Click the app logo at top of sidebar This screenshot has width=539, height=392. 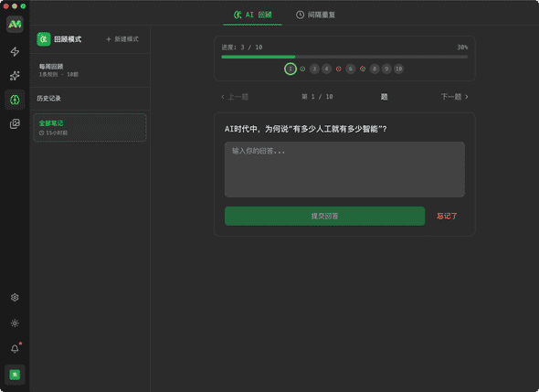click(x=15, y=24)
